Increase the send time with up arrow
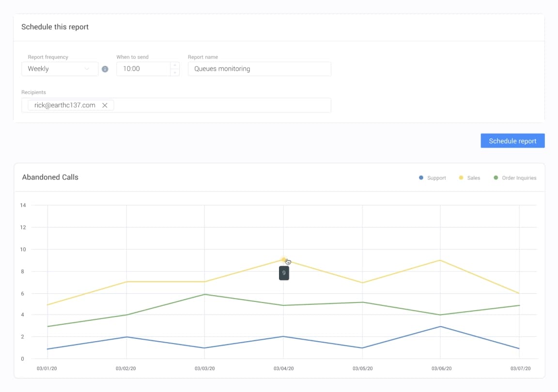This screenshot has width=558, height=392. (175, 65)
